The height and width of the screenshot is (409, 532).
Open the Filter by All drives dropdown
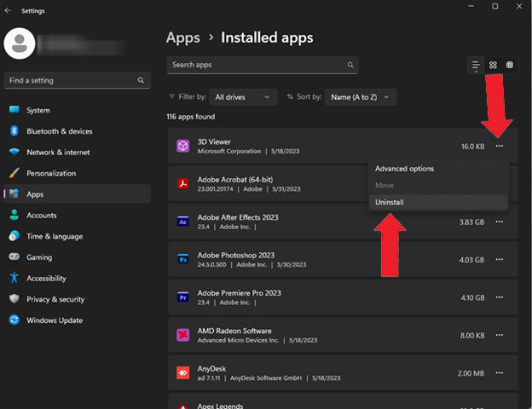pos(243,97)
